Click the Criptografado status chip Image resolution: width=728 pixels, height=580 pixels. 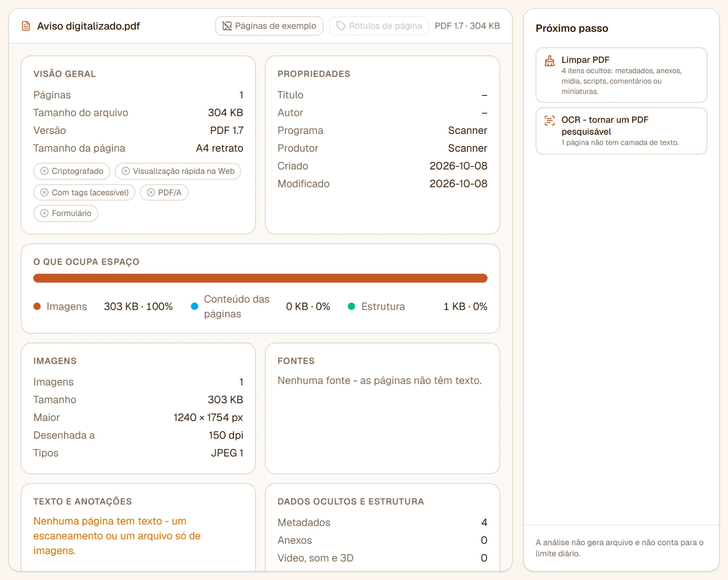pyautogui.click(x=72, y=171)
